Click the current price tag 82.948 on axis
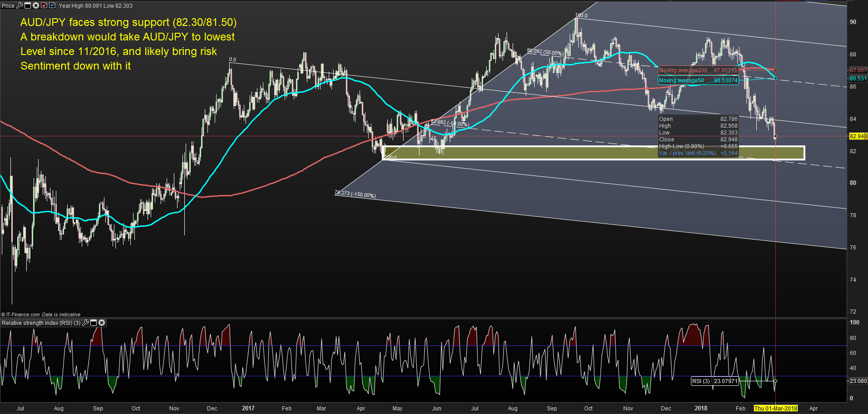This screenshot has width=868, height=414. point(858,136)
